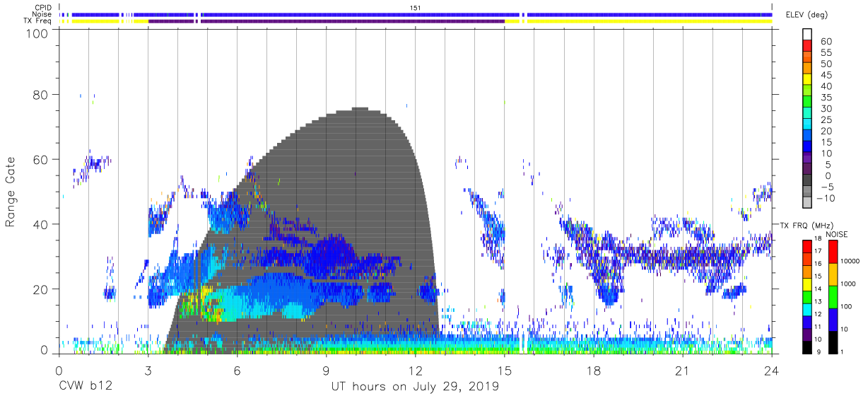Click the Noise row label at top left
This screenshot has width=868, height=401.
click(x=42, y=14)
